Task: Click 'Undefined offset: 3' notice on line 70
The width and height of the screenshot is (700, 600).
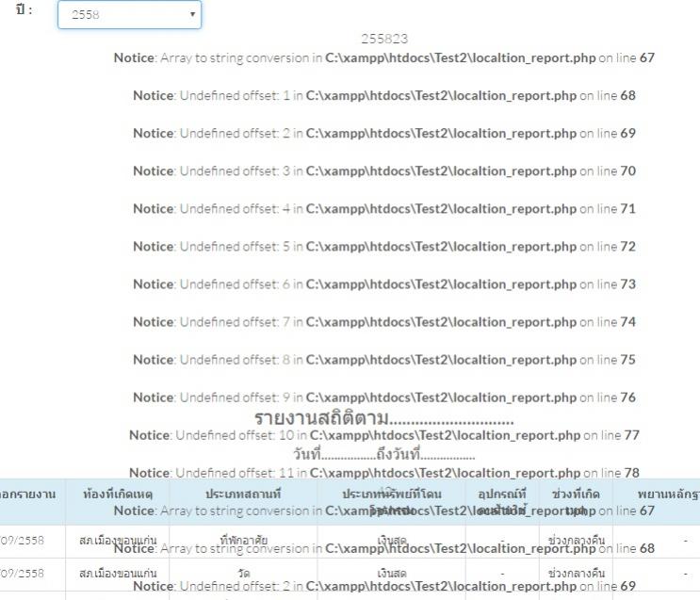Action: point(384,171)
